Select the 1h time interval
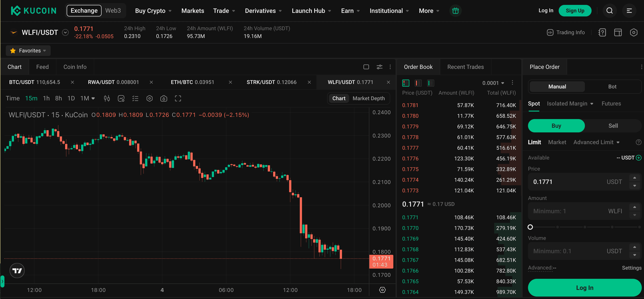This screenshot has width=644, height=299. pos(46,98)
